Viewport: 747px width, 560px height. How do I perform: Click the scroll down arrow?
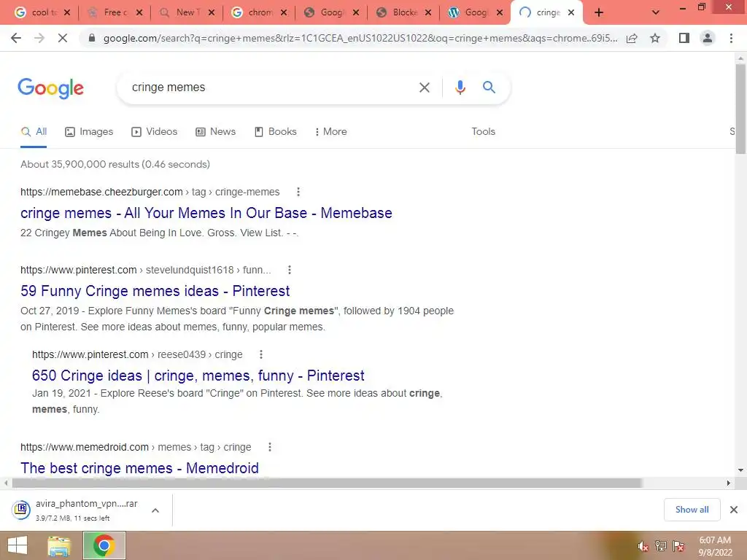(741, 470)
